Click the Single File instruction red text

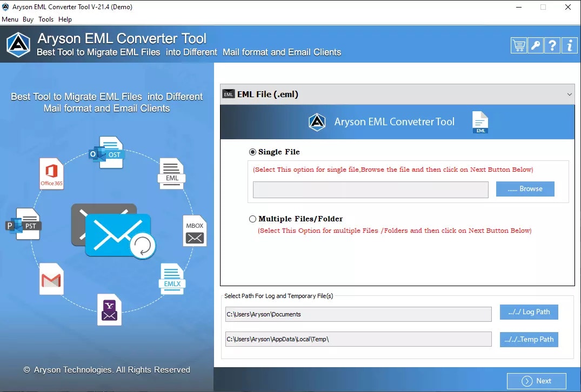pyautogui.click(x=393, y=170)
